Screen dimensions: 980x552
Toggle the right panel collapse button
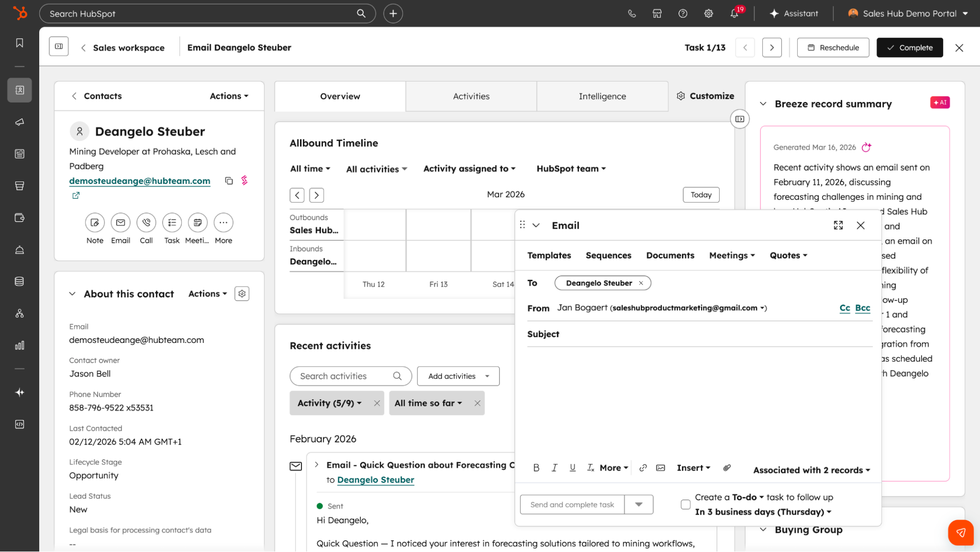coord(740,119)
